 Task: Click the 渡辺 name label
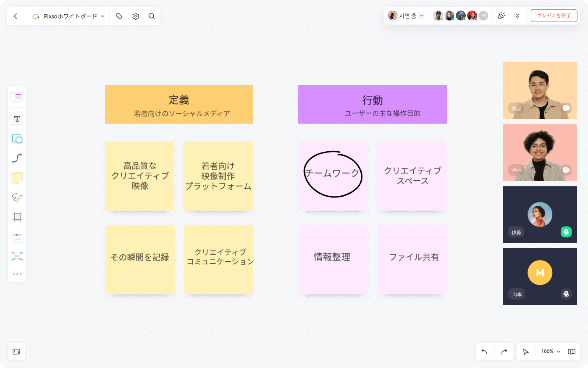pos(516,108)
